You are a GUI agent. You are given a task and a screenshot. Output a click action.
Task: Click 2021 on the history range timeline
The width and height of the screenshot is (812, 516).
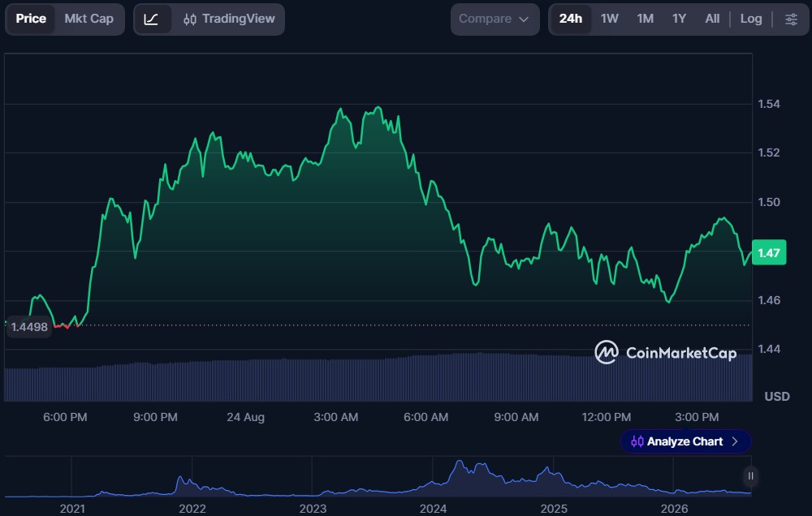pos(72,509)
